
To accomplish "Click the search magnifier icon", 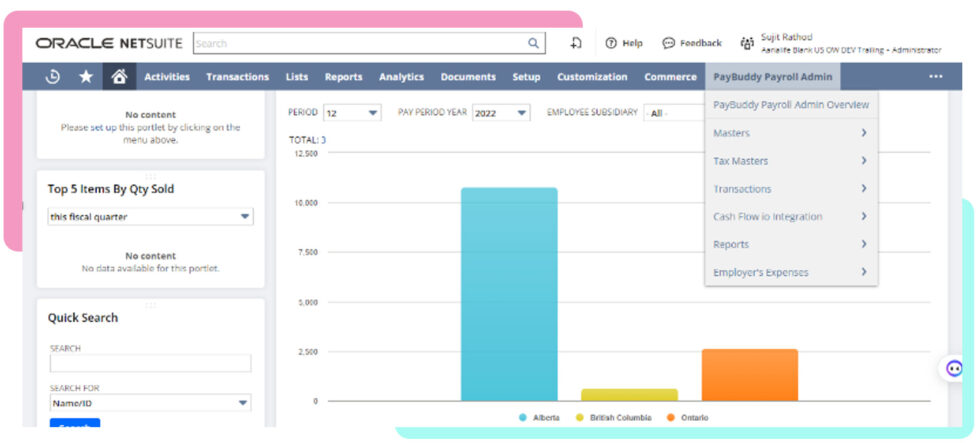I will (x=534, y=44).
